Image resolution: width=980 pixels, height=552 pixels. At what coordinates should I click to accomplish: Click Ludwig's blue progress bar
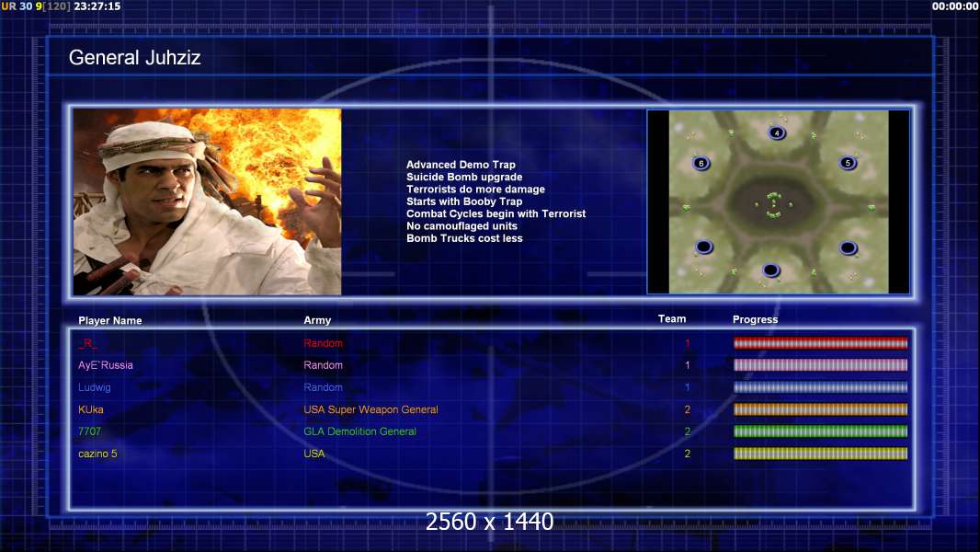[820, 387]
